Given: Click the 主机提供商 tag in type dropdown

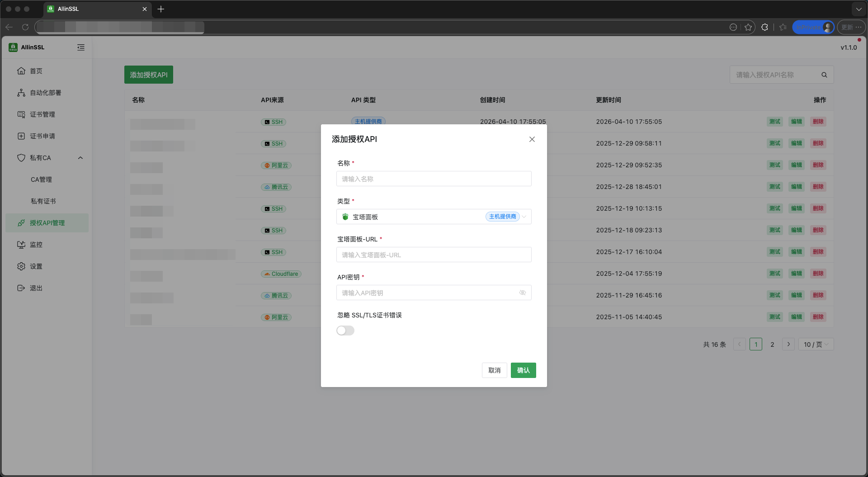Looking at the screenshot, I should click(x=503, y=217).
